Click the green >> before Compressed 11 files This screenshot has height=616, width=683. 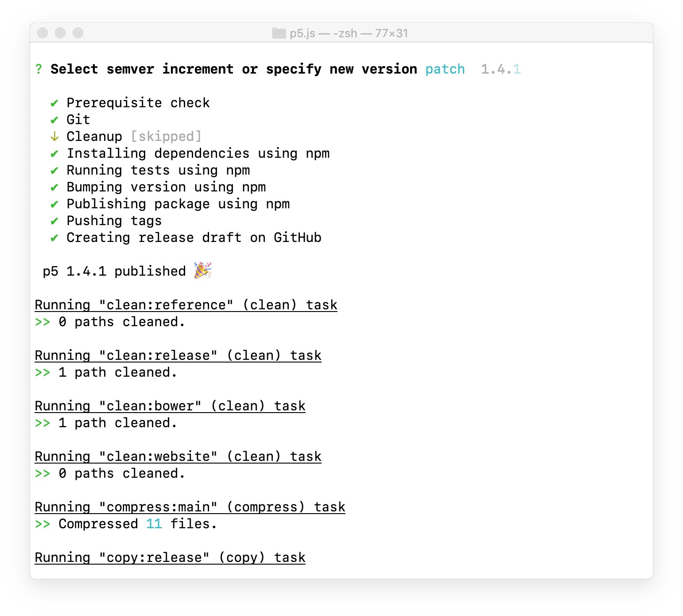tap(43, 524)
